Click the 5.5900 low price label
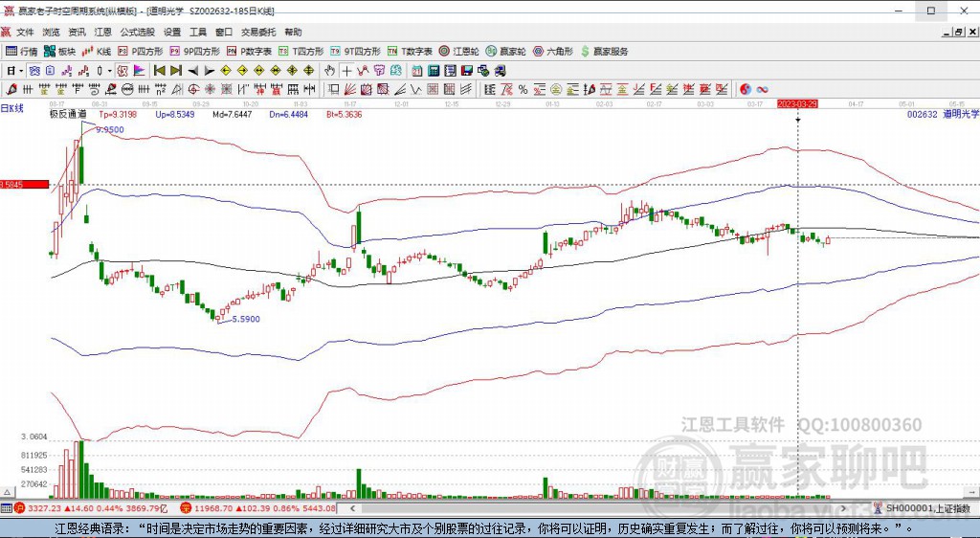980x538 pixels. 246,320
